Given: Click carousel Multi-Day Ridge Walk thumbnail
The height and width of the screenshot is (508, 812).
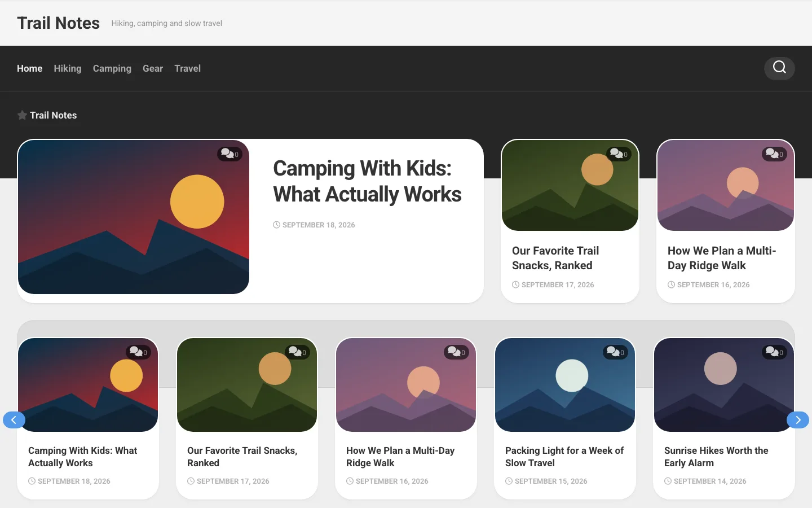Looking at the screenshot, I should tap(406, 385).
